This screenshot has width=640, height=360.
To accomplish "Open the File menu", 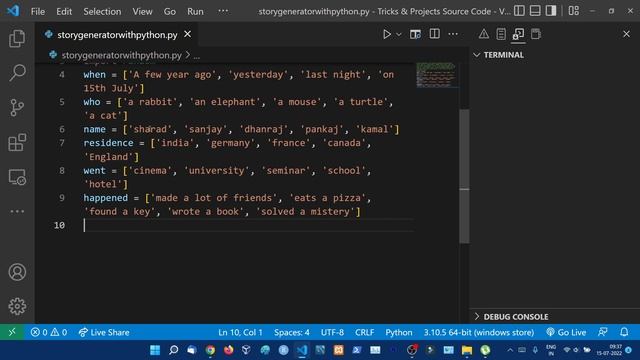I will point(38,11).
